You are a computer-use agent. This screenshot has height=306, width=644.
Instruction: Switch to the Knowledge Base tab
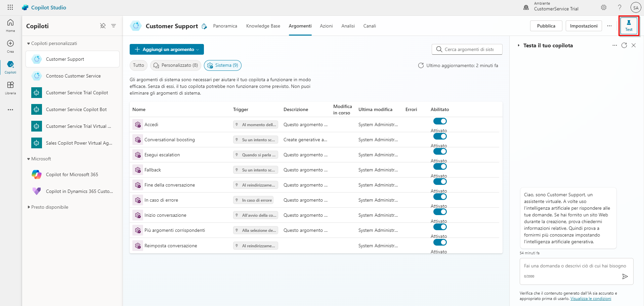coord(263,26)
